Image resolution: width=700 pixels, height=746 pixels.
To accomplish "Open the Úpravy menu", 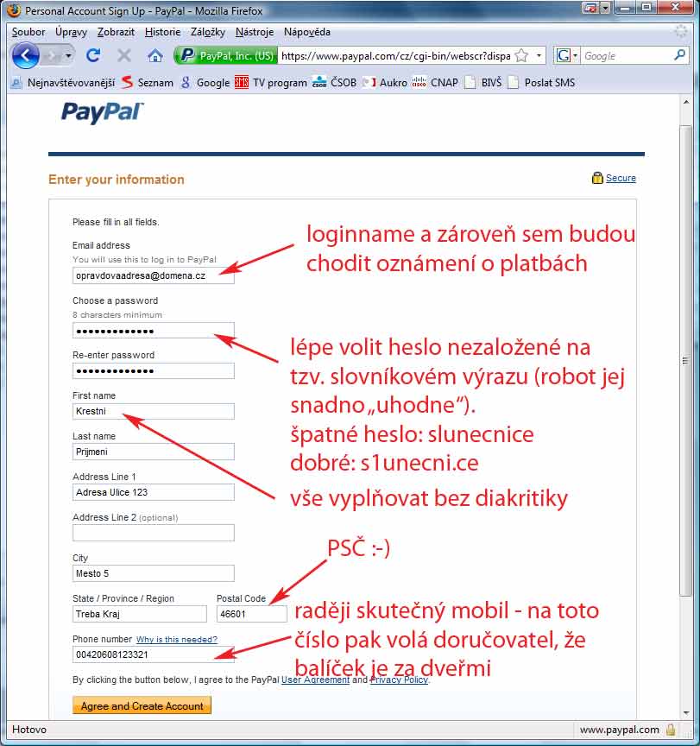I will (x=71, y=32).
